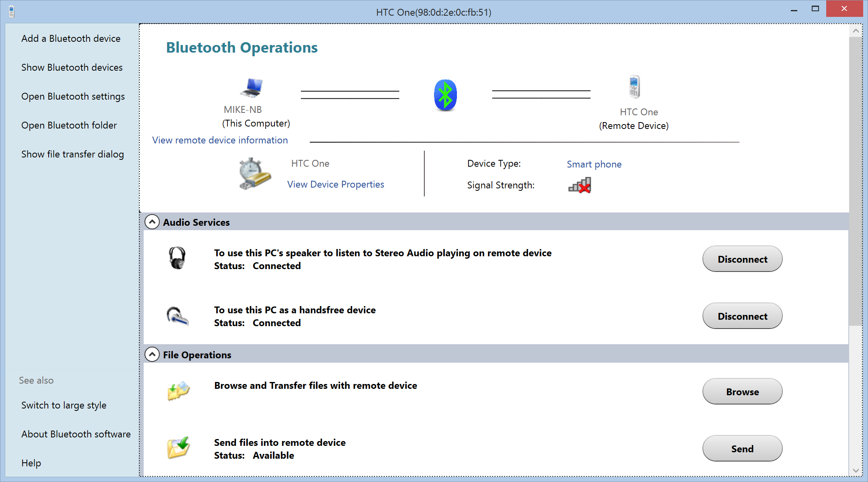This screenshot has height=482, width=868.
Task: Choose Open Bluetooth settings in sidebar
Action: coord(73,96)
